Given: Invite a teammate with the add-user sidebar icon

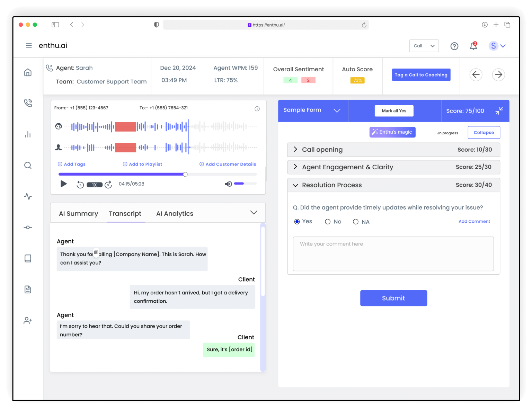Looking at the screenshot, I should pyautogui.click(x=28, y=320).
